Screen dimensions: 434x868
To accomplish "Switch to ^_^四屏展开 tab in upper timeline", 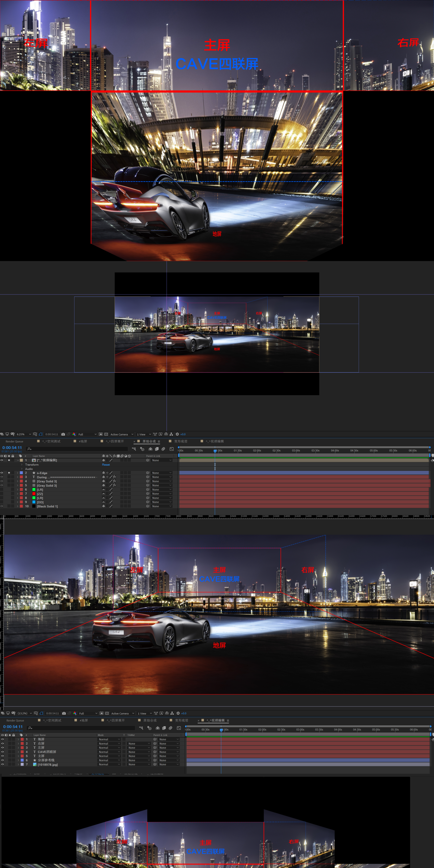I will pyautogui.click(x=115, y=442).
